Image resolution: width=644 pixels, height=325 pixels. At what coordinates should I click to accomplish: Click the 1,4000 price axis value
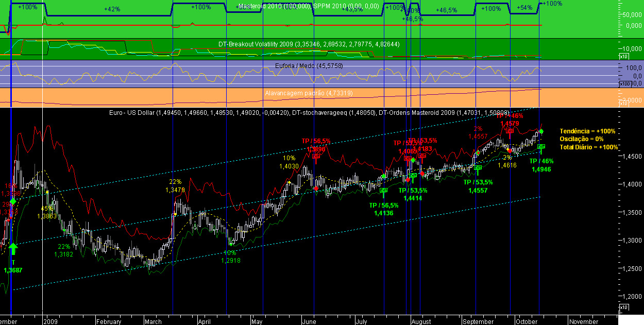[x=633, y=184]
